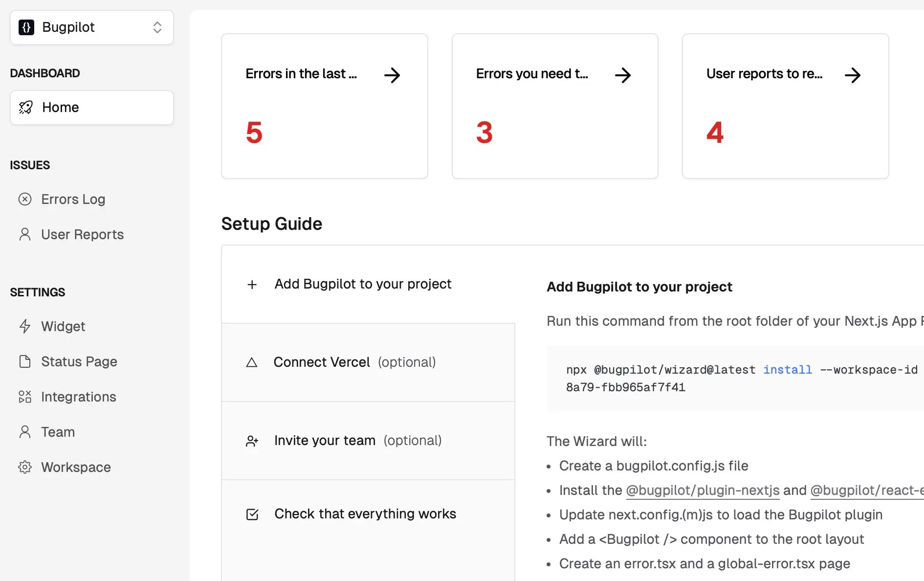Open the Bugpilot workspace switcher chevrons
The image size is (924, 581).
tap(157, 27)
